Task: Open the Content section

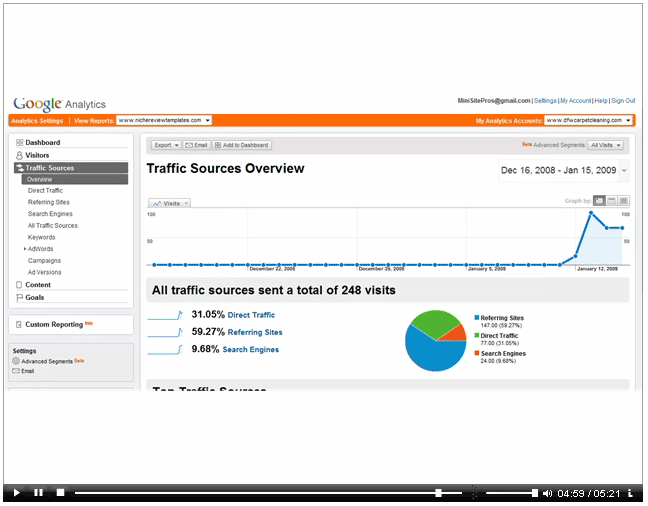Action: (x=38, y=285)
